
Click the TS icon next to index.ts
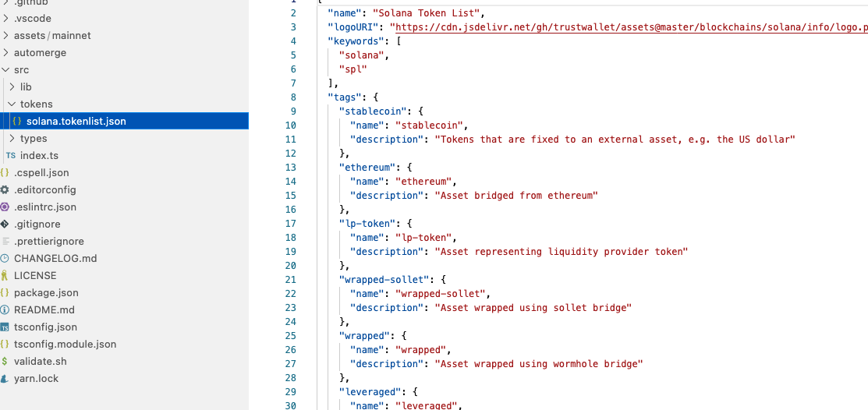coord(10,155)
